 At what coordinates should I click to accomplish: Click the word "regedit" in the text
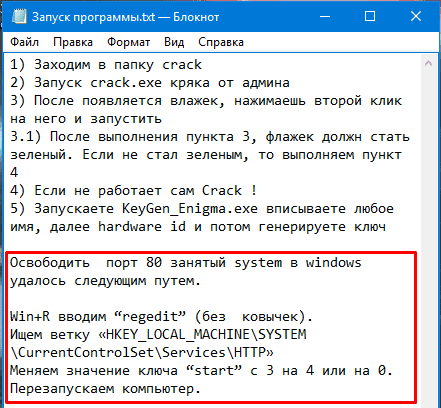(x=150, y=317)
